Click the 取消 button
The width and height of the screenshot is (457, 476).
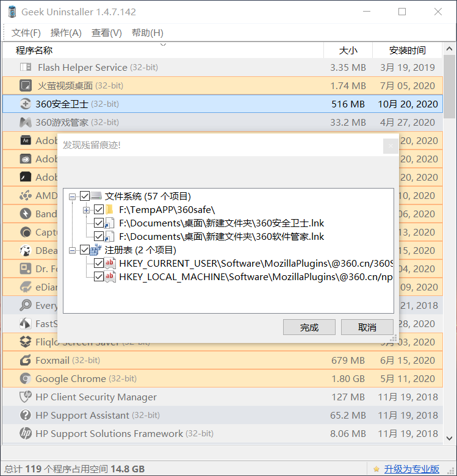click(367, 327)
